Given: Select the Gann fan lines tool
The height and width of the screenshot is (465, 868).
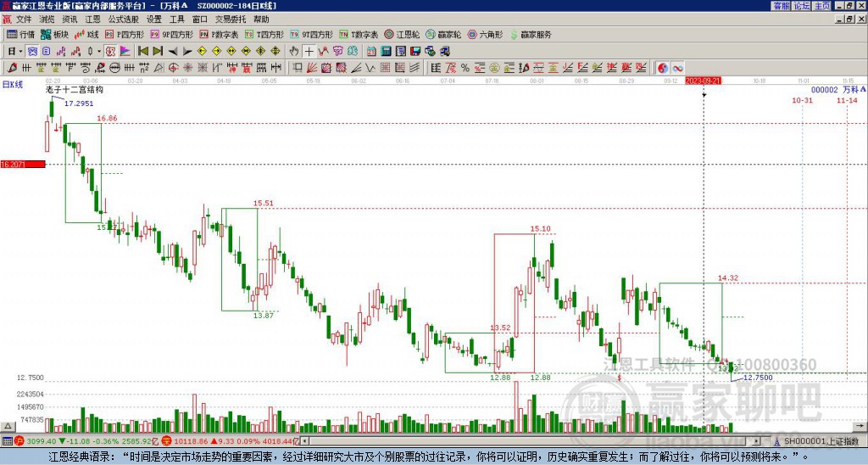Looking at the screenshot, I should pyautogui.click(x=312, y=68).
